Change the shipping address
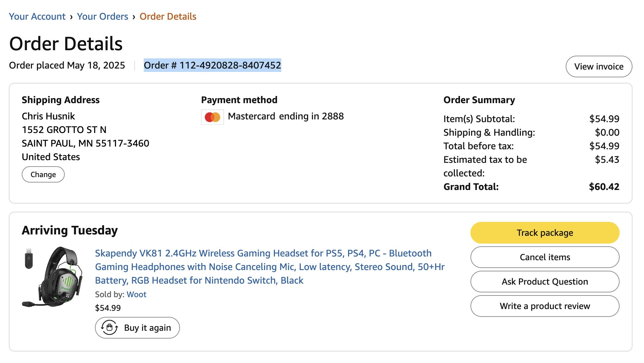The width and height of the screenshot is (644, 363). 43,174
